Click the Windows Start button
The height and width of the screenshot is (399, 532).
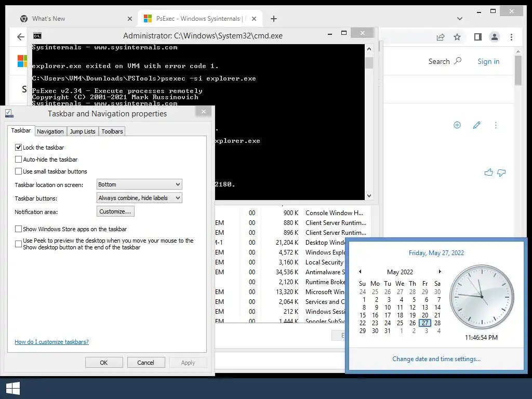[x=13, y=389]
